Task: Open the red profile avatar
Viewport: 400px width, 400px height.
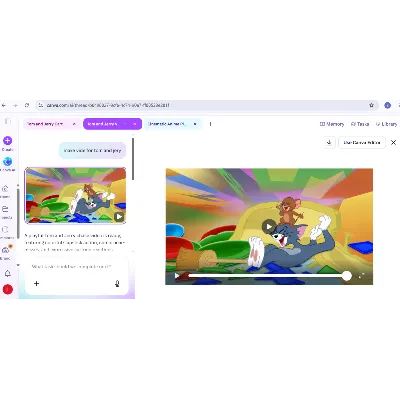Action: [x=8, y=289]
